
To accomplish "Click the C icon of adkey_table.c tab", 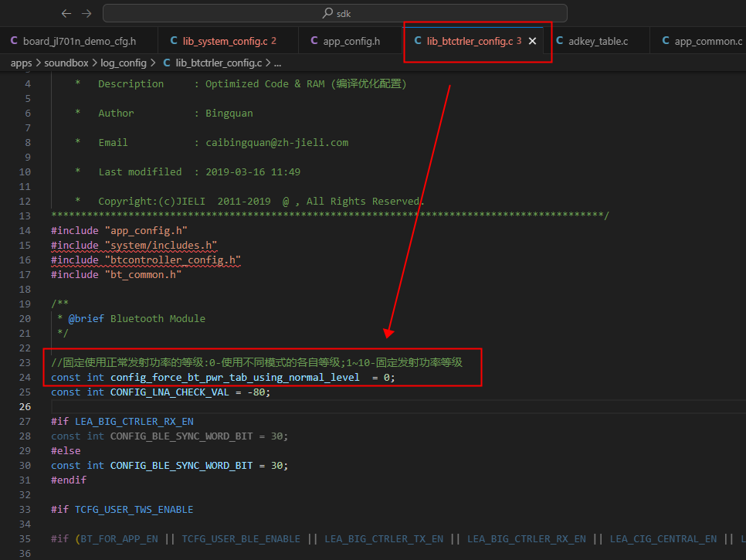I will coord(559,41).
